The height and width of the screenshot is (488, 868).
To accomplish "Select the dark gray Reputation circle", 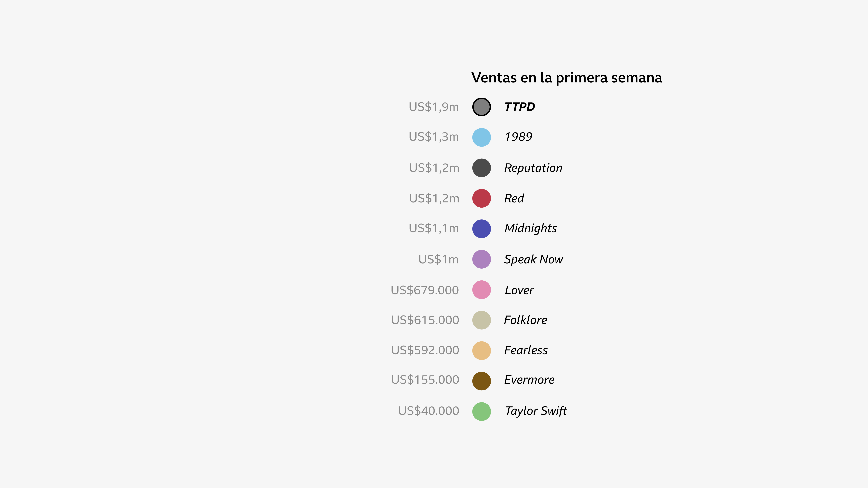I will [481, 168].
